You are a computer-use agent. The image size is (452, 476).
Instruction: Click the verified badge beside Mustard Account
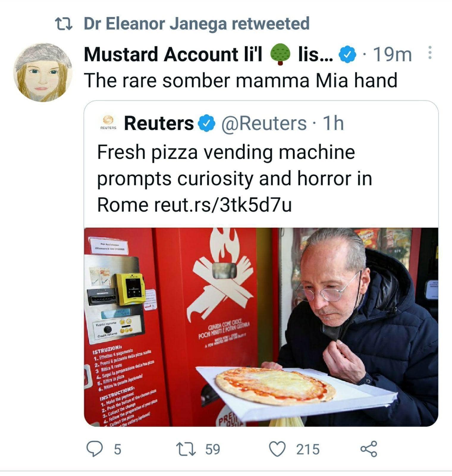coord(348,55)
